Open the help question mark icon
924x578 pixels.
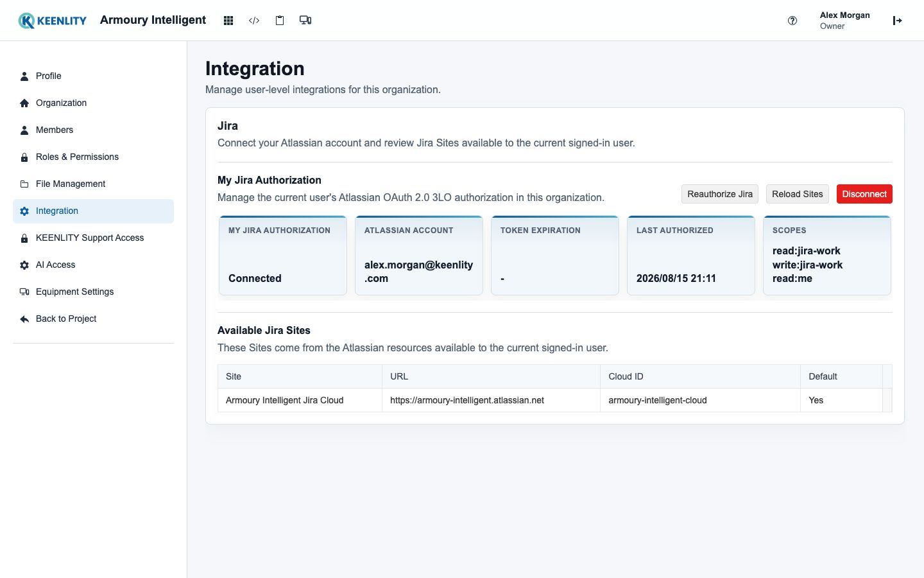coord(792,21)
